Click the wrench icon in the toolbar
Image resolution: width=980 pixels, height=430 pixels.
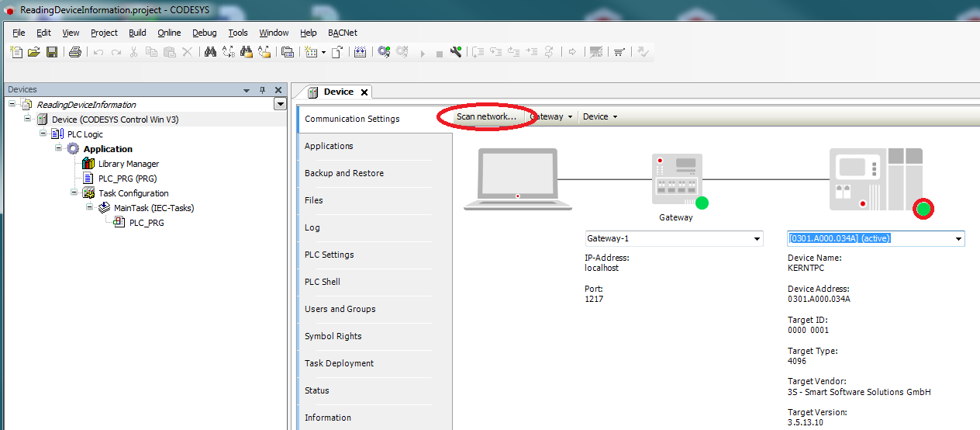[x=456, y=52]
